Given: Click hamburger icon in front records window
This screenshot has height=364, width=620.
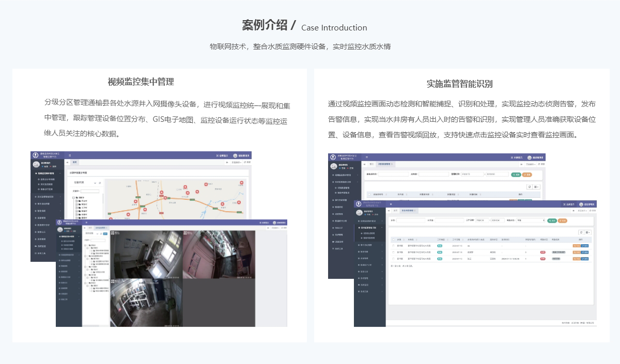Looking at the screenshot, I should point(391,204).
